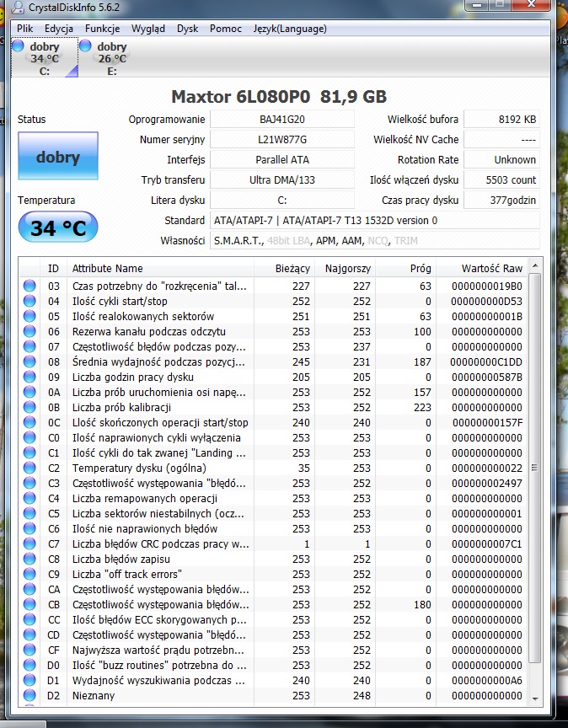Click the status orb of attribute 0A
This screenshot has height=728, width=568.
29,392
